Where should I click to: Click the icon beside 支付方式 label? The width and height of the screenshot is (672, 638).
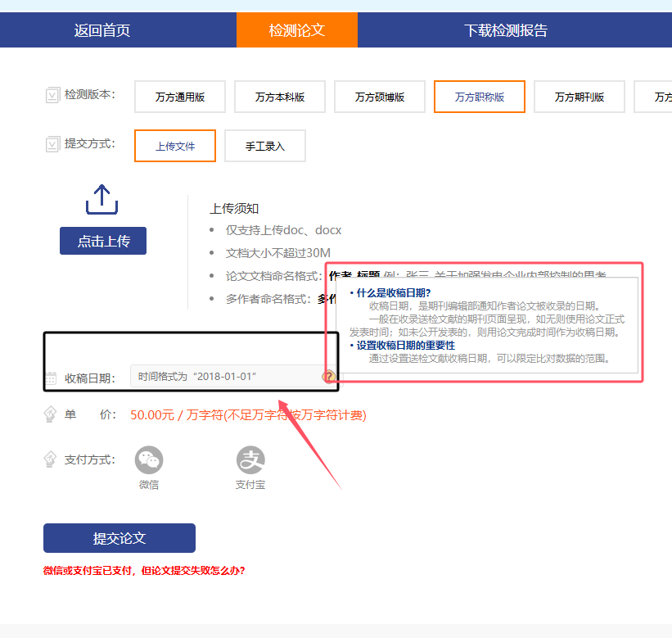50,459
